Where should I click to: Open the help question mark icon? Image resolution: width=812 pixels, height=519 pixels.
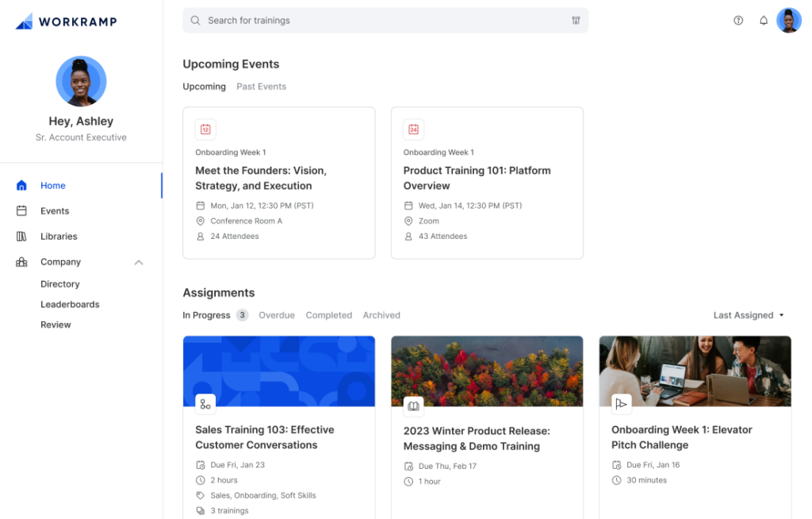click(x=738, y=20)
